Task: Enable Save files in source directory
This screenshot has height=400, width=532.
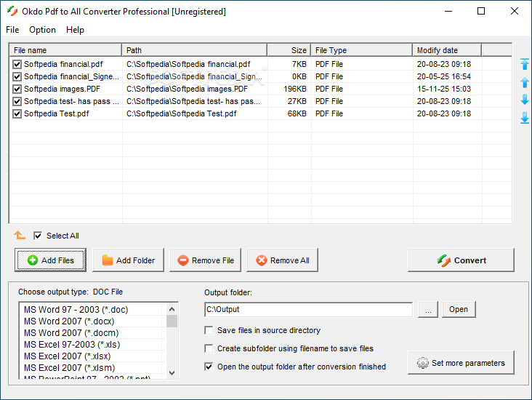Action: (x=209, y=330)
